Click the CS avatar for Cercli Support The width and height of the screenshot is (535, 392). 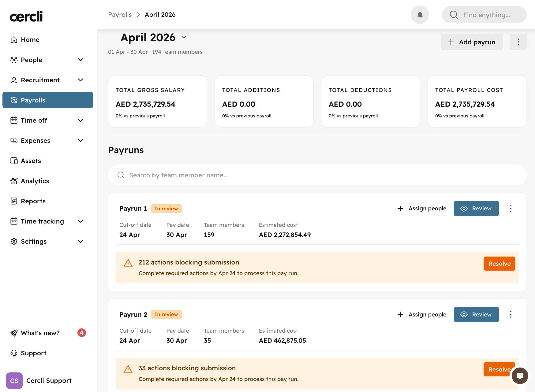[x=14, y=381]
